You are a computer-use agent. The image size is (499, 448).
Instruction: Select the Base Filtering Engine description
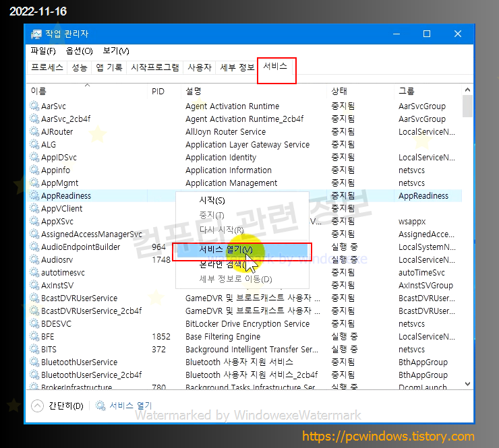click(x=223, y=336)
